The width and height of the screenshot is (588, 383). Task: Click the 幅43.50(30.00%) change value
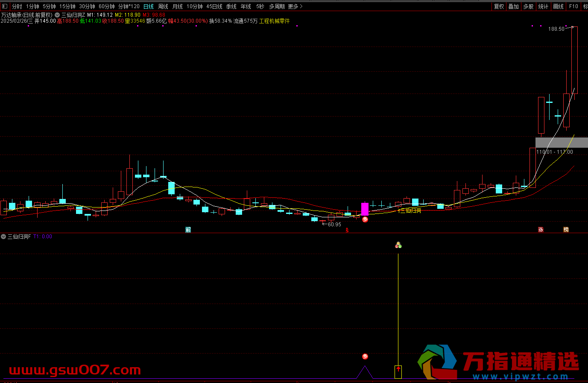click(188, 21)
